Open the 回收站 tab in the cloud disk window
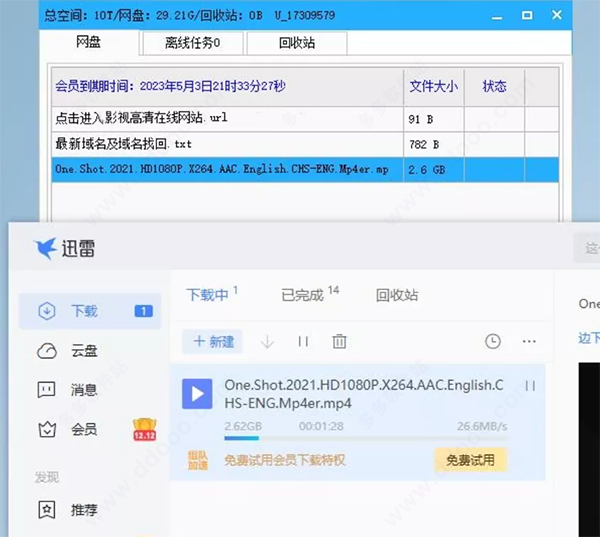 [x=297, y=43]
